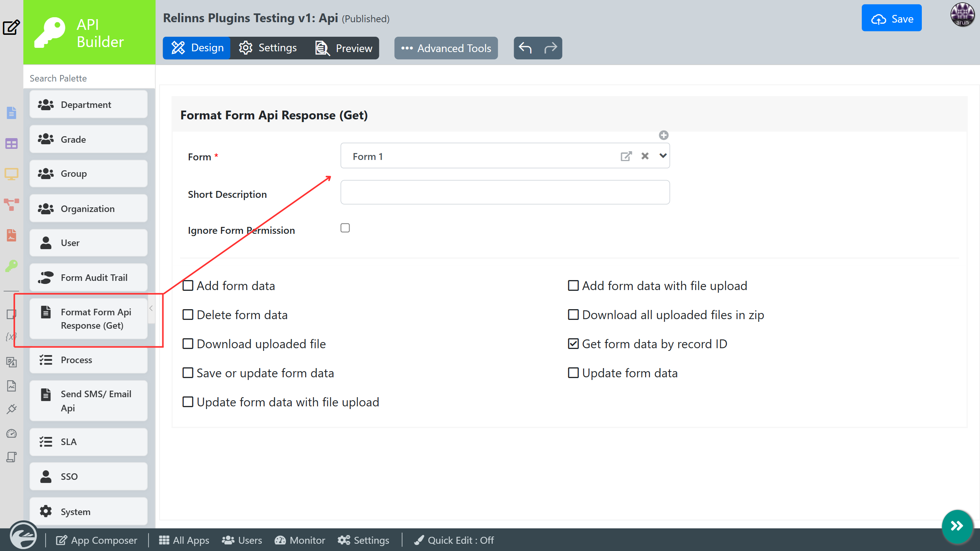Click the green double-arrow floating button

click(x=957, y=526)
